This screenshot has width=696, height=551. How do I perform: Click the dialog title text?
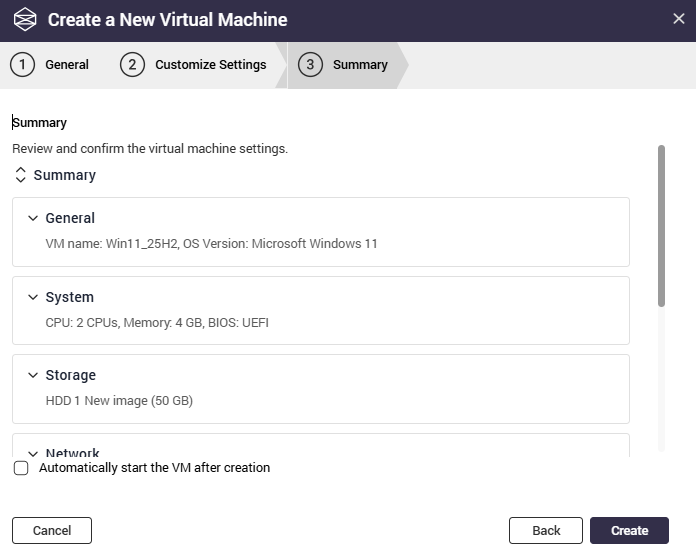[x=167, y=20]
